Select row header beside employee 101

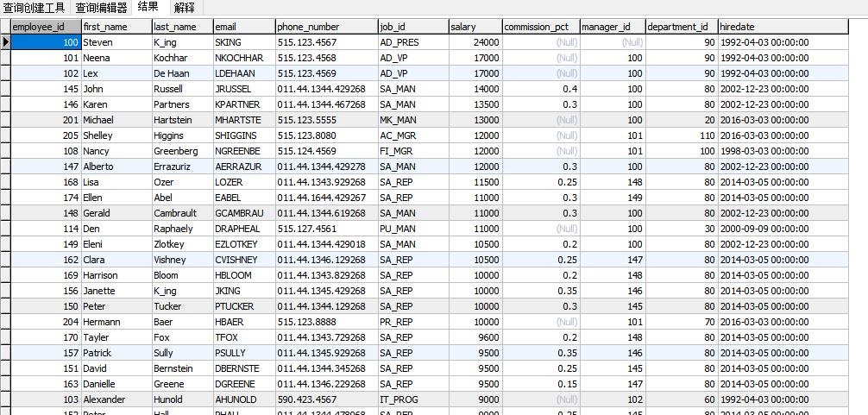pyautogui.click(x=5, y=58)
